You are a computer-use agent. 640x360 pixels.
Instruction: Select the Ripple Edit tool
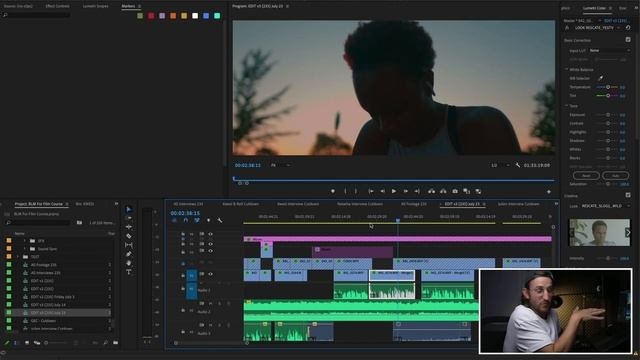point(129,227)
